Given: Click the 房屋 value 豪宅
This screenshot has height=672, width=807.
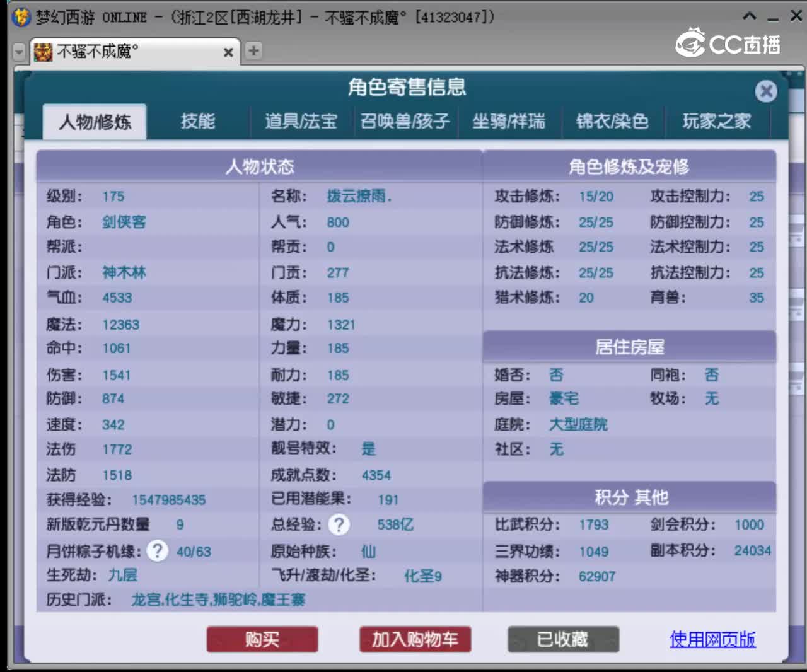Looking at the screenshot, I should coord(564,399).
